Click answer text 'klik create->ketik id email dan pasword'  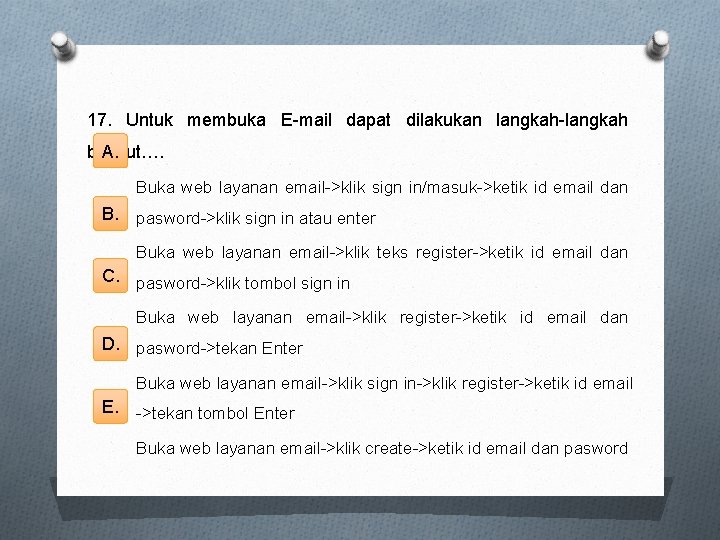coord(482,448)
